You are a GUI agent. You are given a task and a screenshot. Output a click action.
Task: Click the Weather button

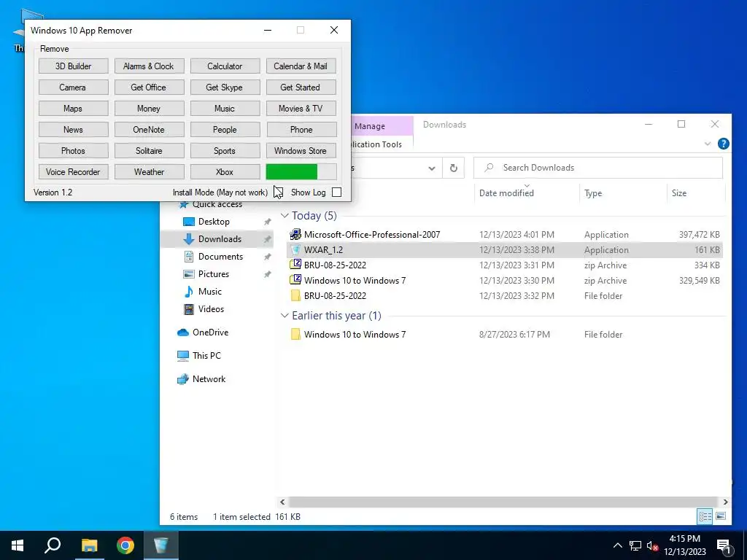[149, 172]
